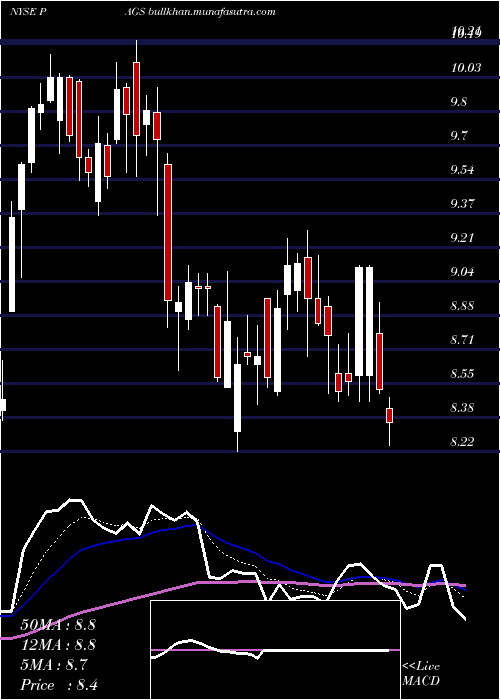Screen dimensions: 500x700
Task: Click the 9.37 price axis label
Action: pos(463,204)
